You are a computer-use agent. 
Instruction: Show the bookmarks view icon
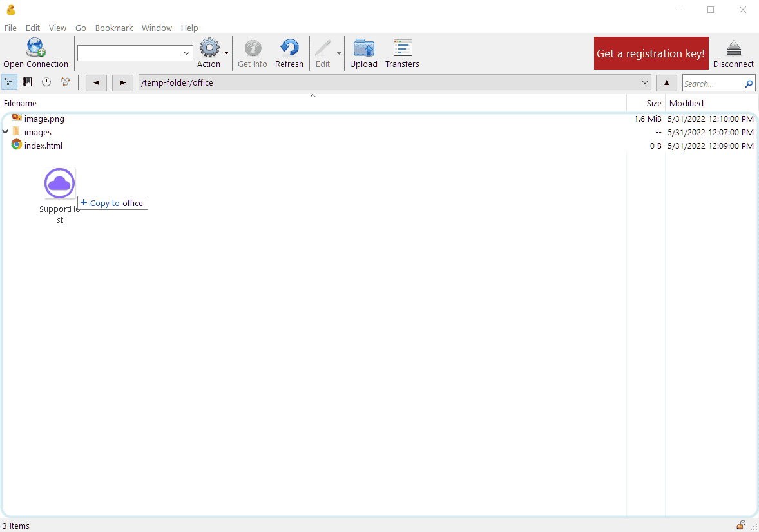click(x=28, y=82)
